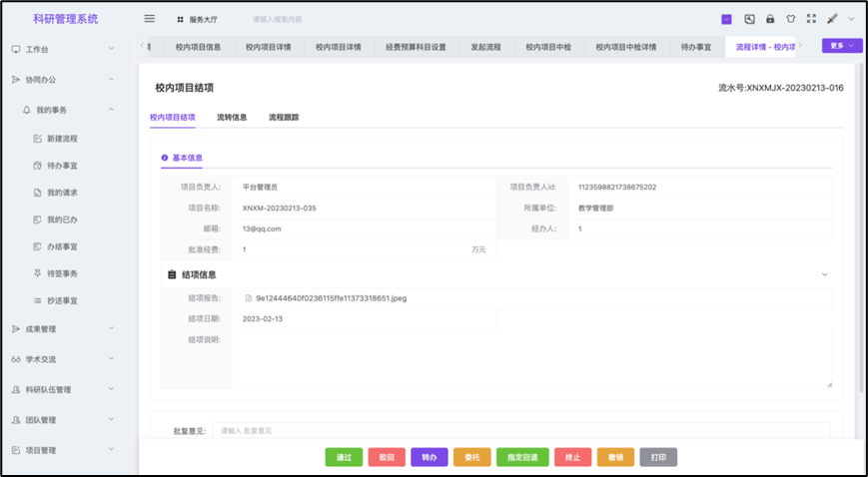The width and height of the screenshot is (868, 477).
Task: Click the purple message icon in header
Action: (x=726, y=19)
